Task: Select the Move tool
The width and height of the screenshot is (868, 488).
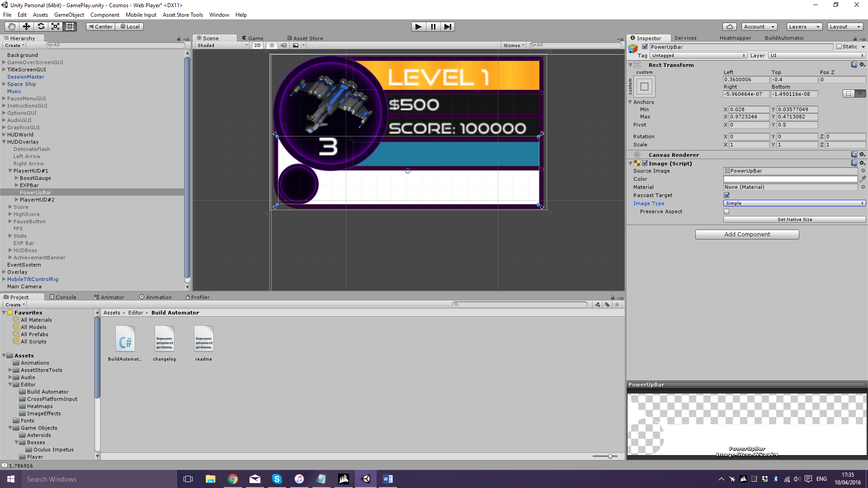Action: (26, 27)
